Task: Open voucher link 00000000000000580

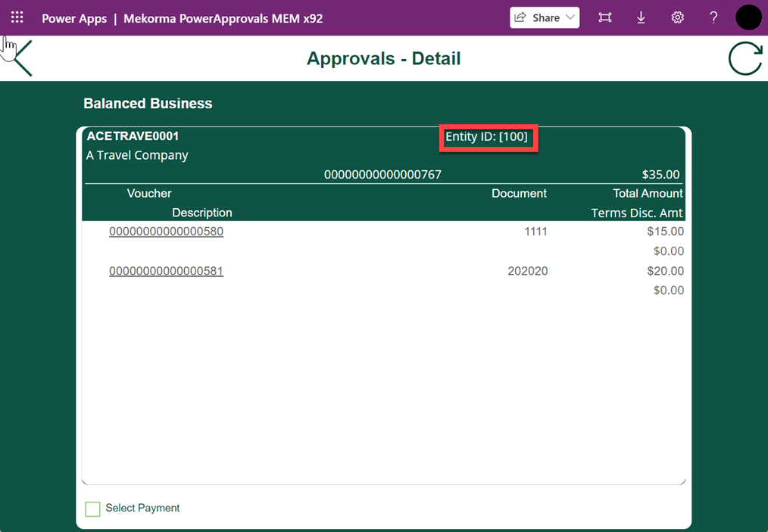Action: tap(166, 232)
